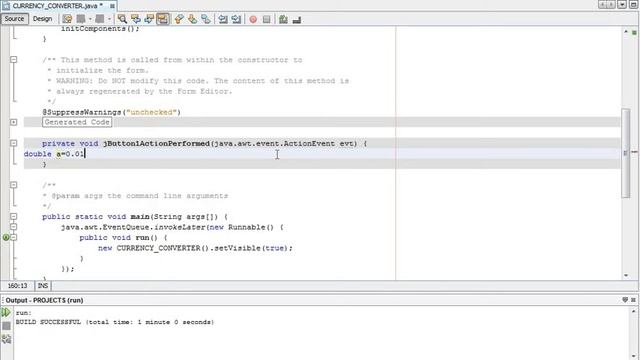The image size is (640, 360).
Task: Go to the previous bookmark
Action: [x=179, y=19]
